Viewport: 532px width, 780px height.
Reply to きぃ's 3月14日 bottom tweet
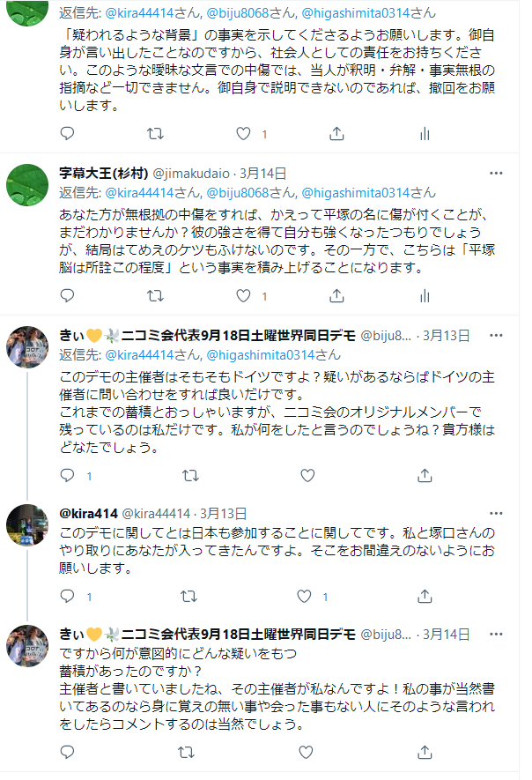point(68,753)
